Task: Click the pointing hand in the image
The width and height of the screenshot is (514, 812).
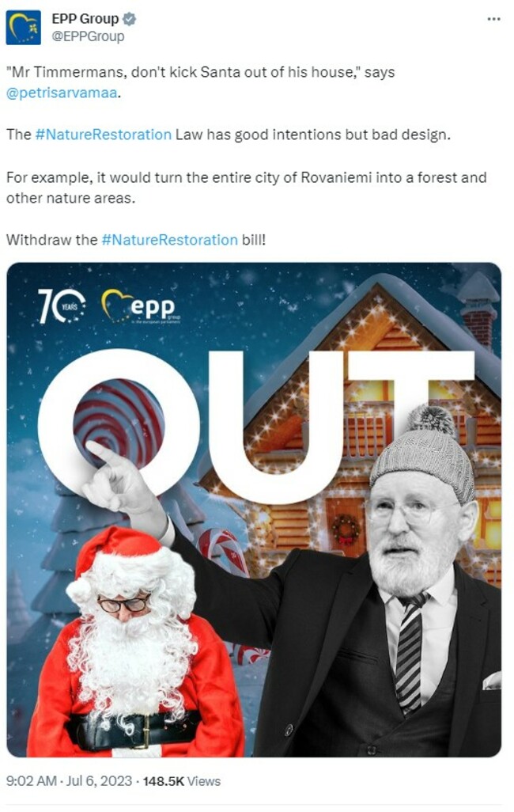Action: point(119,479)
